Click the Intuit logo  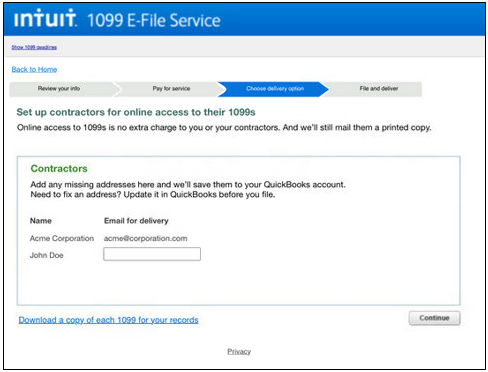pyautogui.click(x=46, y=18)
